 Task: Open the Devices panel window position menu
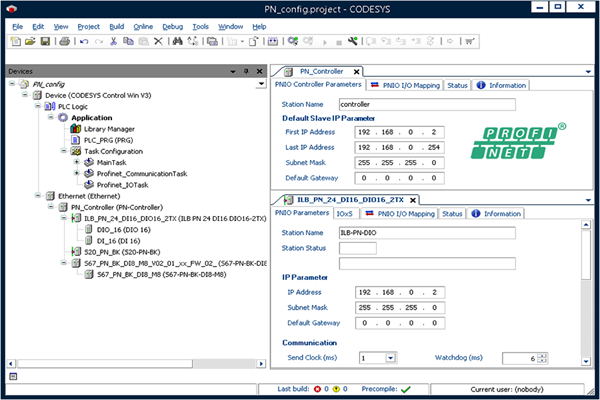pos(233,72)
